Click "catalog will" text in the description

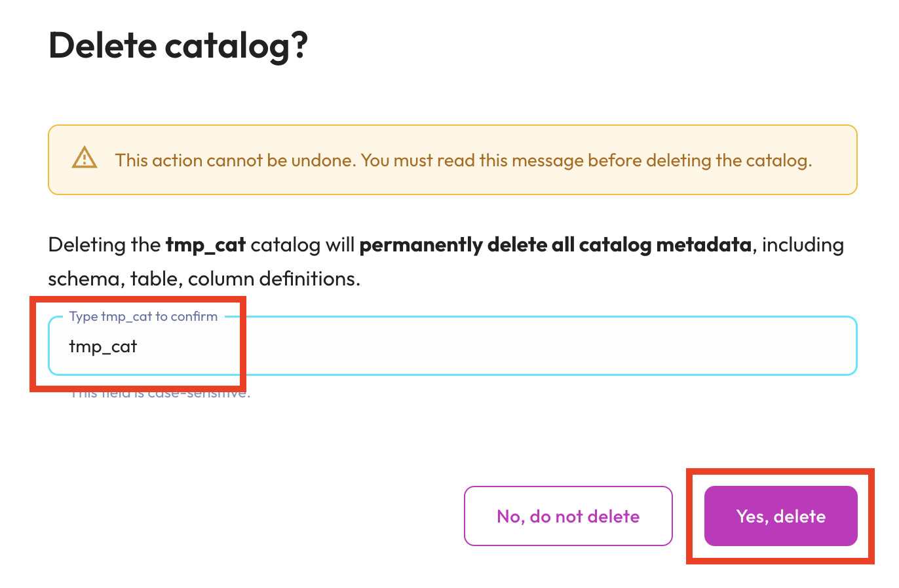[x=302, y=245]
